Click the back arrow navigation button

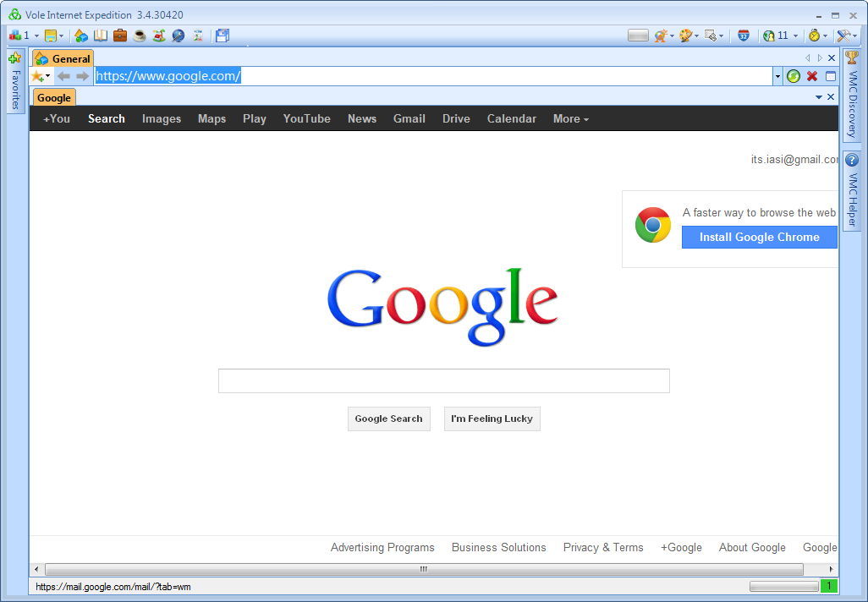pyautogui.click(x=63, y=76)
